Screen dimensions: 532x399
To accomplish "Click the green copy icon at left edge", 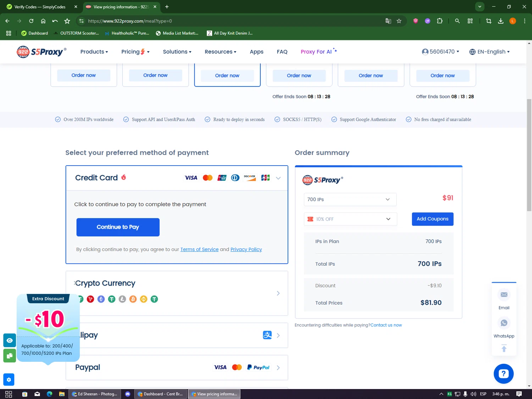I will pos(10,356).
